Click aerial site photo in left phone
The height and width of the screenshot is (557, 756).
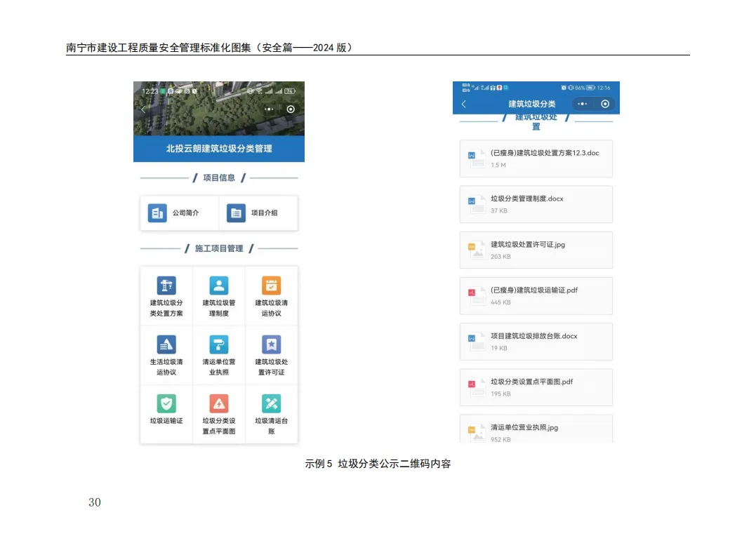click(x=219, y=109)
